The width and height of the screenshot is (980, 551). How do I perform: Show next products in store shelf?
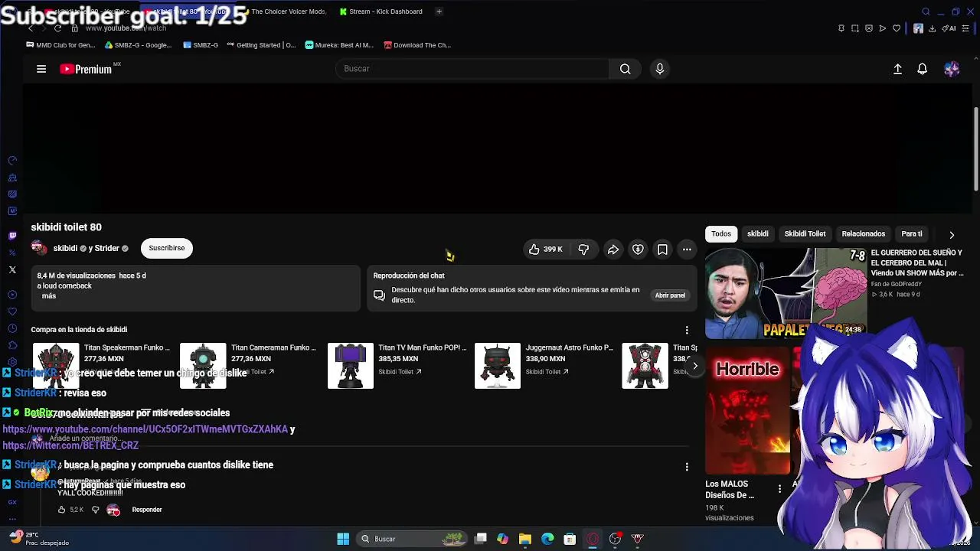[694, 366]
